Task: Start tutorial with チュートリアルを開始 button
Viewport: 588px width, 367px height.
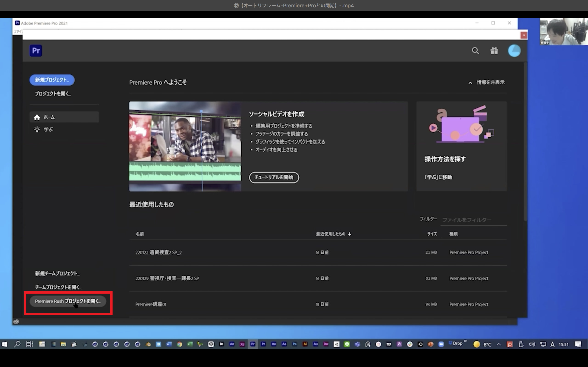Action: pos(274,177)
